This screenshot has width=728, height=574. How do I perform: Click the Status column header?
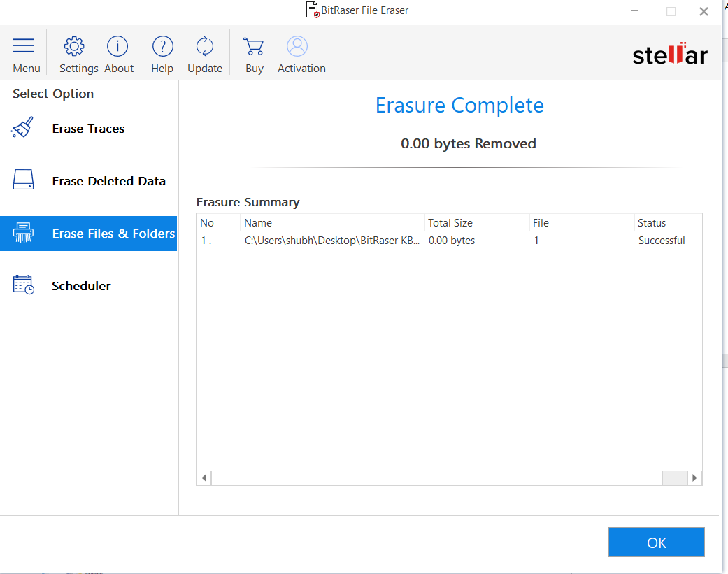click(x=666, y=223)
